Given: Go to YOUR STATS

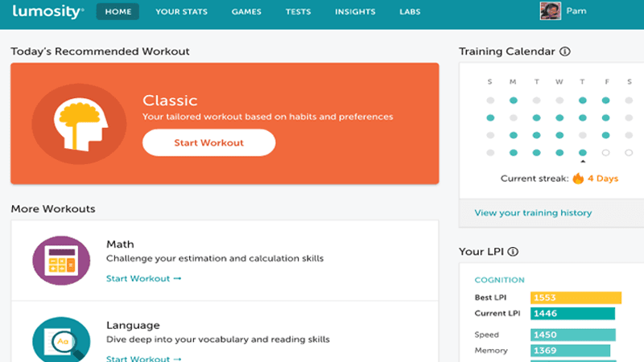Looking at the screenshot, I should pos(182,11).
